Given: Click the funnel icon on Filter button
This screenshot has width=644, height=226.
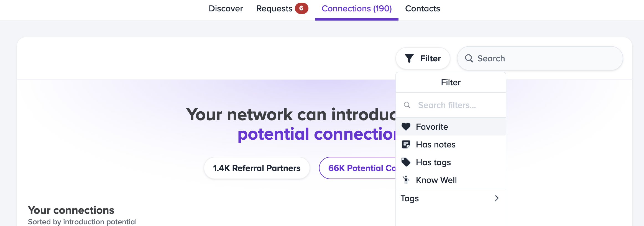Looking at the screenshot, I should (x=409, y=58).
